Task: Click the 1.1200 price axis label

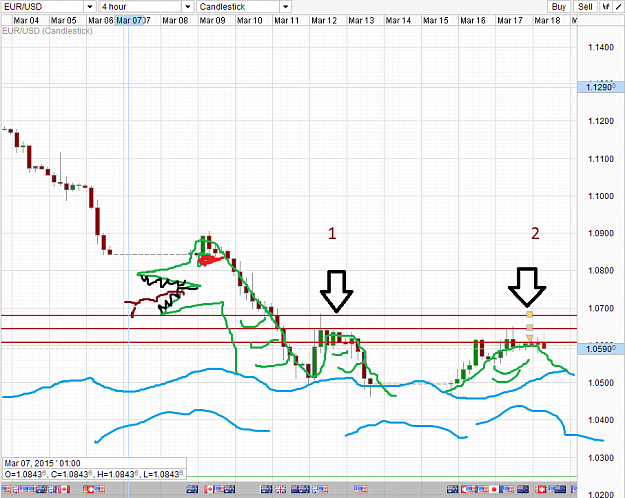Action: coord(601,121)
